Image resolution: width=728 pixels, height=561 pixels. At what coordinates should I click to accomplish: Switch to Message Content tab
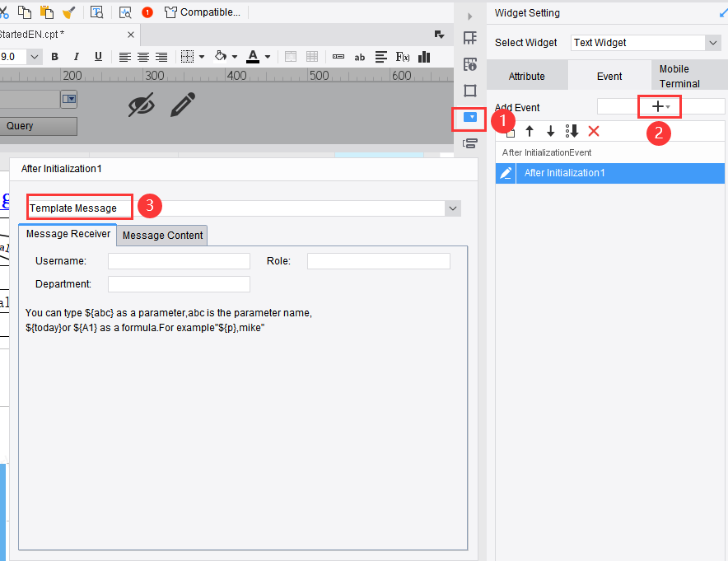pos(162,236)
